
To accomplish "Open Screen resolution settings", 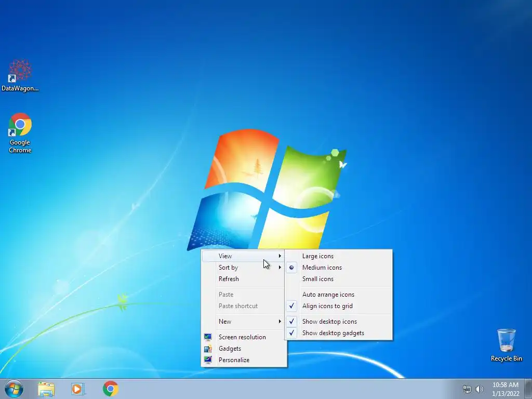I will [x=243, y=337].
